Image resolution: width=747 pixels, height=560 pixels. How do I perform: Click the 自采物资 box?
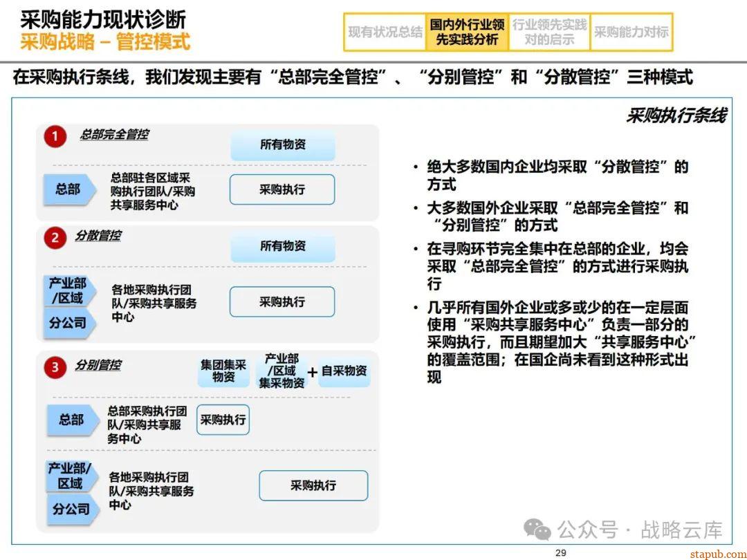tap(344, 371)
